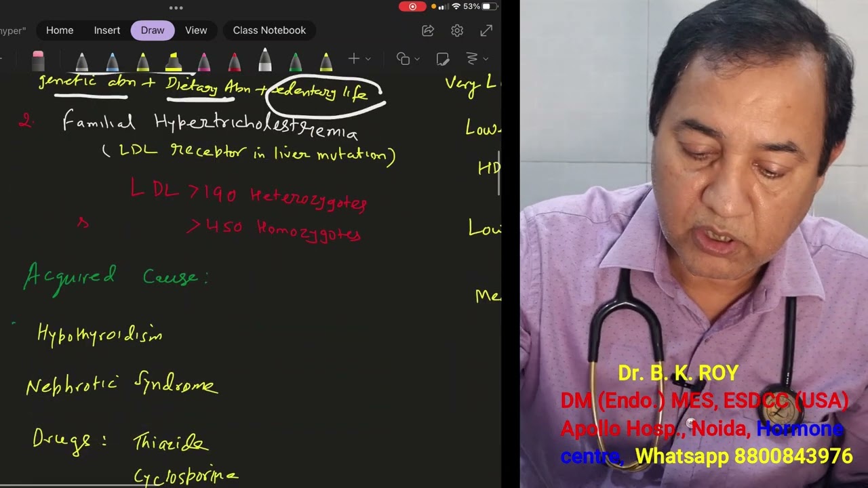Enter full screen view with arrows icon
Viewport: 868px width, 488px height.
pos(486,30)
